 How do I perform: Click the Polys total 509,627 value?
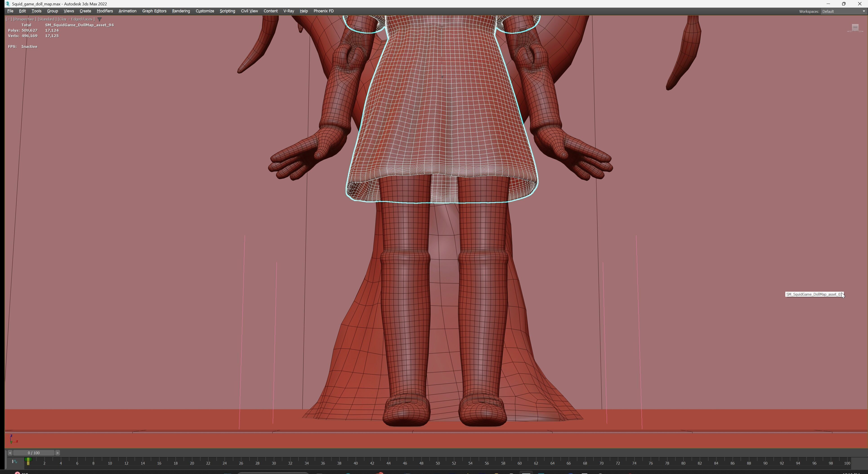pyautogui.click(x=29, y=30)
